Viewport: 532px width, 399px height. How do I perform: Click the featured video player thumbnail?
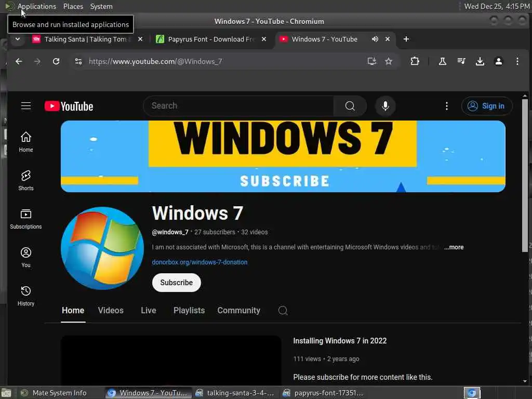(x=171, y=361)
